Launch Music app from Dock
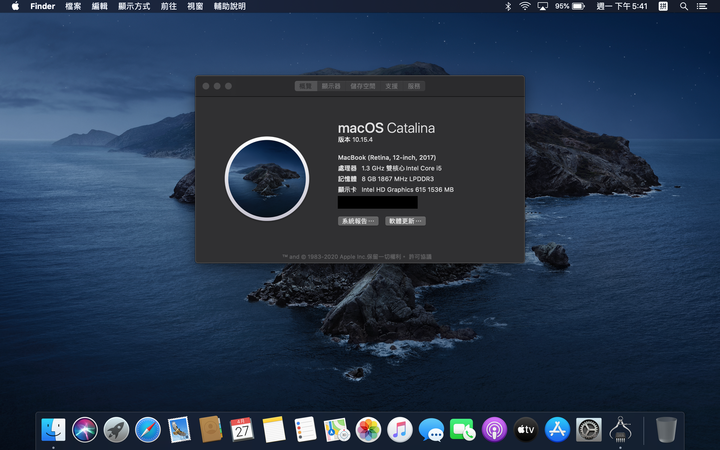The width and height of the screenshot is (720, 450). [x=399, y=430]
